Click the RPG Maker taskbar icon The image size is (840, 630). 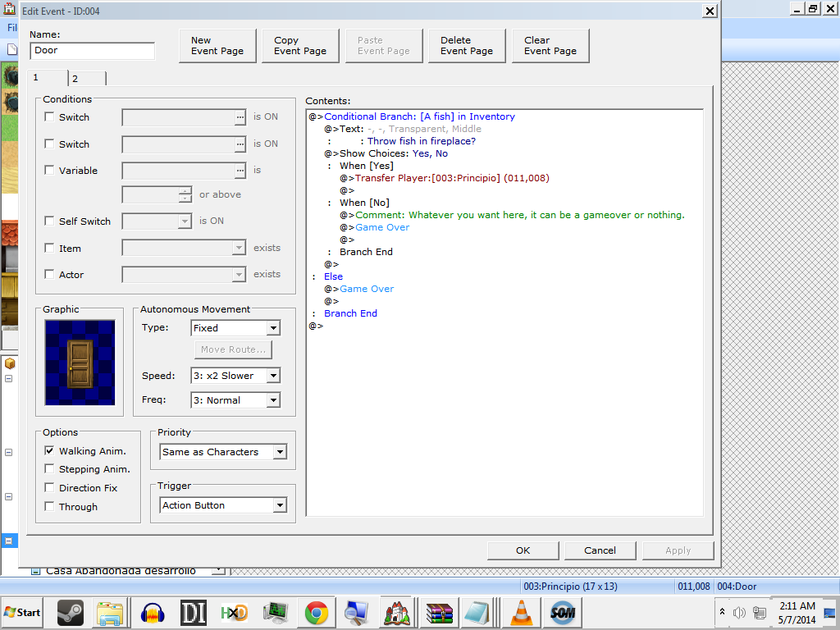[398, 612]
